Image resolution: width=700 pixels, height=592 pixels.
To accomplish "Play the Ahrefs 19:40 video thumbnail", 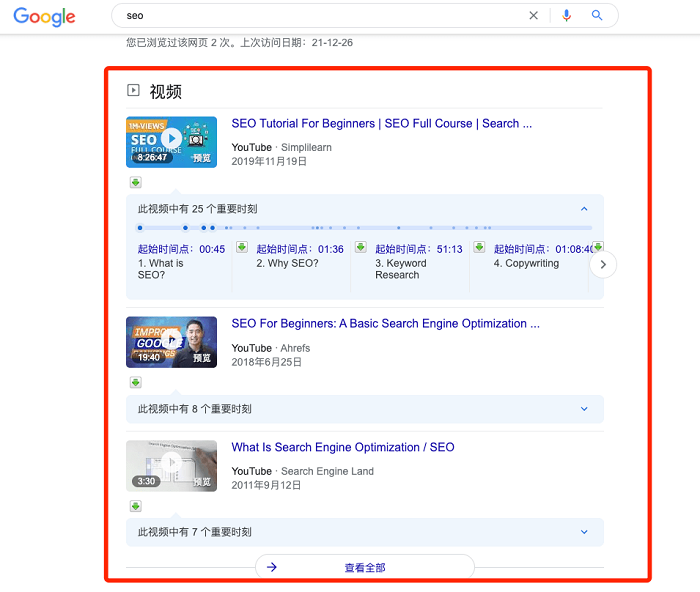I will coord(171,342).
